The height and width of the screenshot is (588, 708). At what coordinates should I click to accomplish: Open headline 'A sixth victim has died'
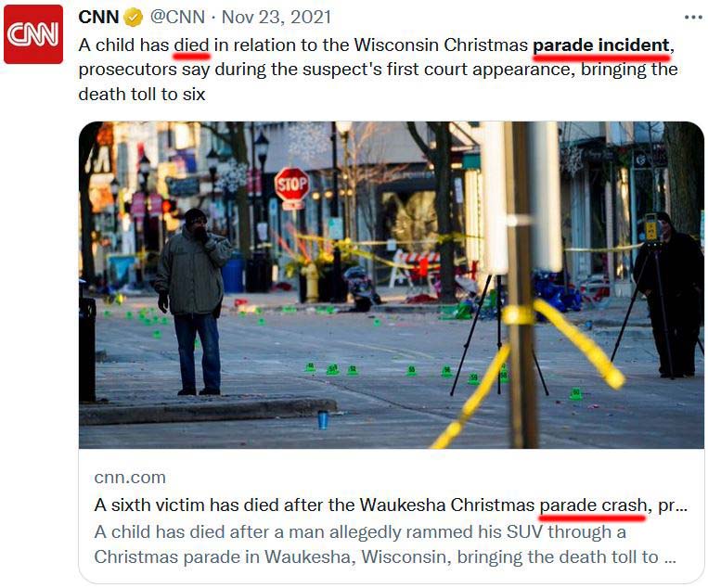[391, 505]
